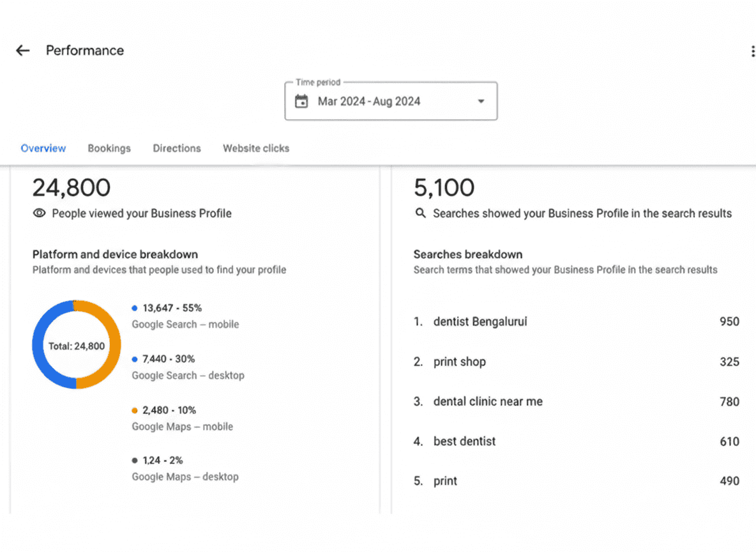
Task: Click the eye icon beside profile views
Action: pos(40,213)
